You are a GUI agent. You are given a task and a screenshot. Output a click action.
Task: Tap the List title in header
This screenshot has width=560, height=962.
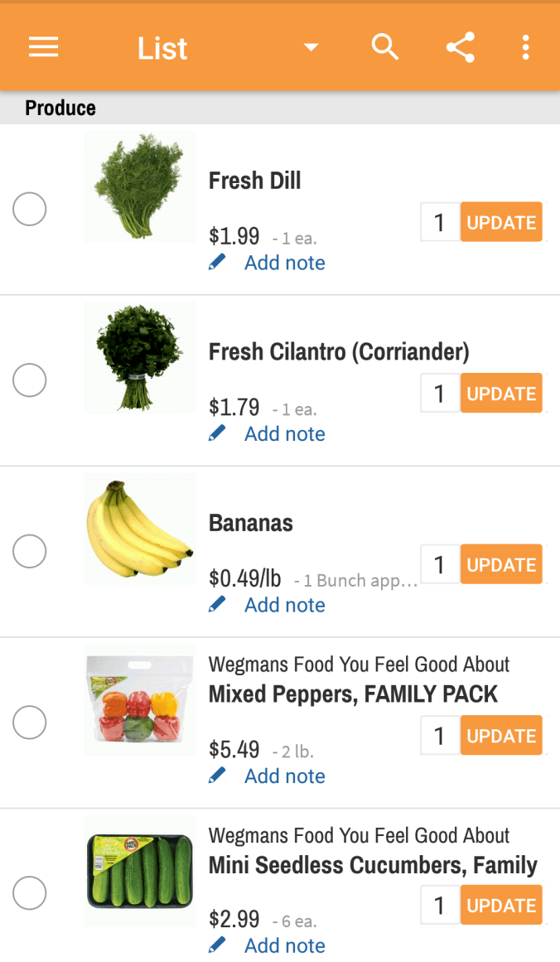click(x=162, y=49)
